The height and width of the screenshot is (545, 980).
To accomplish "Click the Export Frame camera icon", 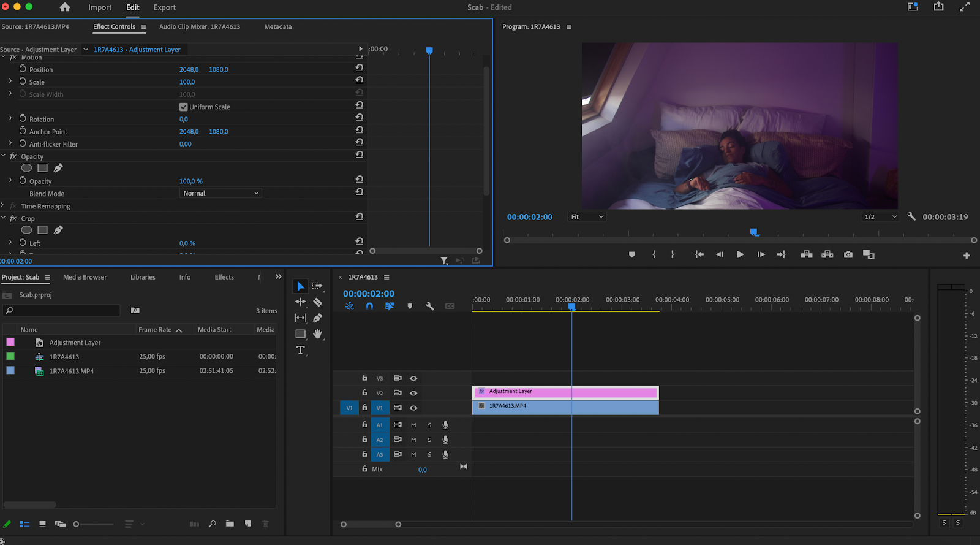I will 848,254.
